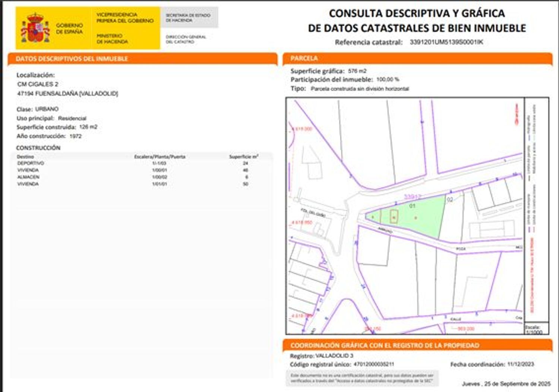Select the orange building outline inside the green parcel
The height and width of the screenshot is (392, 559).
coord(394,217)
